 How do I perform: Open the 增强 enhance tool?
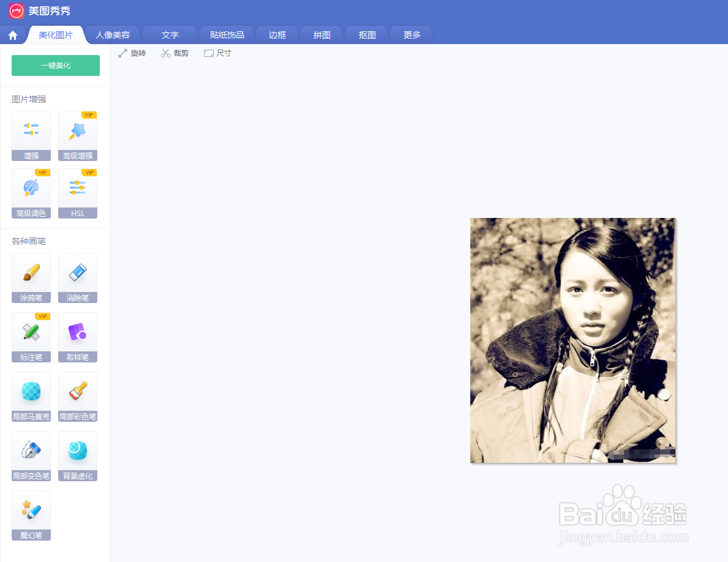point(31,136)
